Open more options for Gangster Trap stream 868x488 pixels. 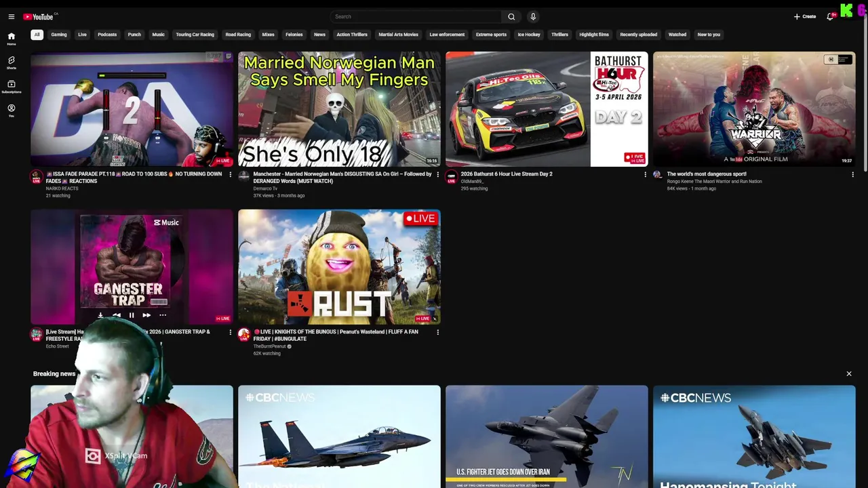(x=230, y=332)
